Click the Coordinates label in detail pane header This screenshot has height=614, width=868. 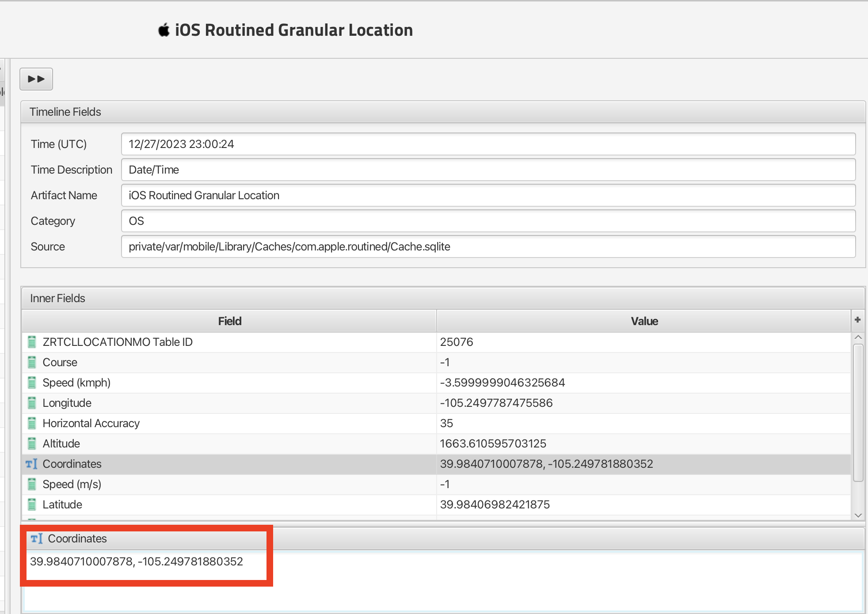[x=77, y=538]
